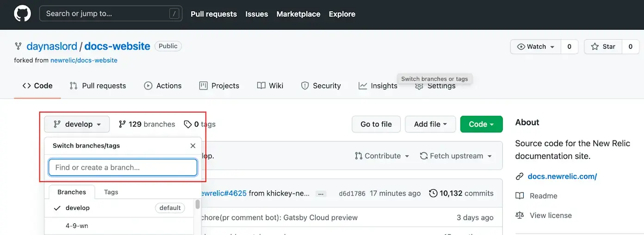This screenshot has height=235, width=644.
Task: Click the ellipsis commit details icon
Action: [x=322, y=193]
